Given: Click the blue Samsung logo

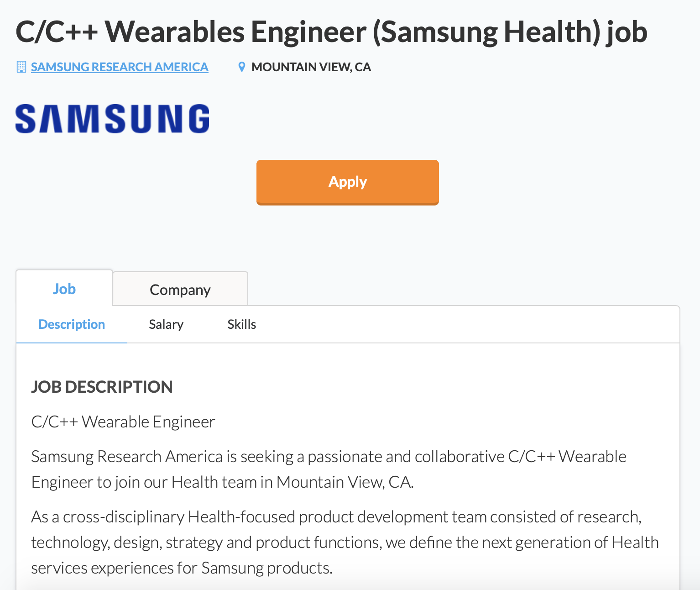Looking at the screenshot, I should [112, 119].
